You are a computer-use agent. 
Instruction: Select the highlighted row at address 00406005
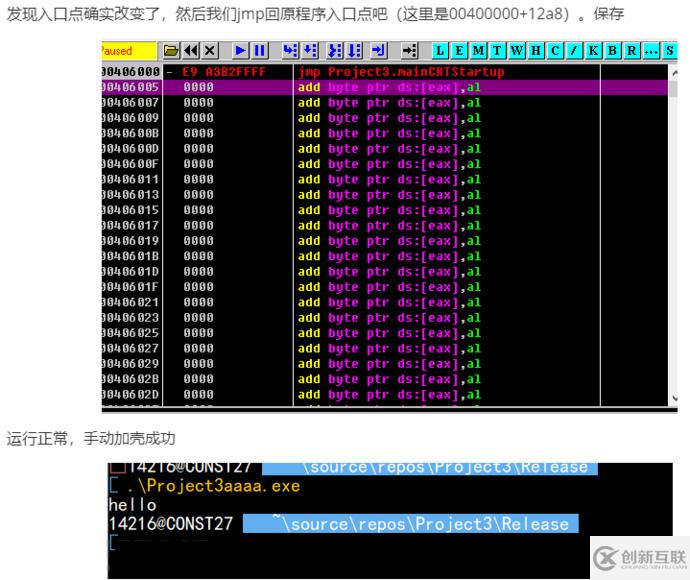point(385,87)
